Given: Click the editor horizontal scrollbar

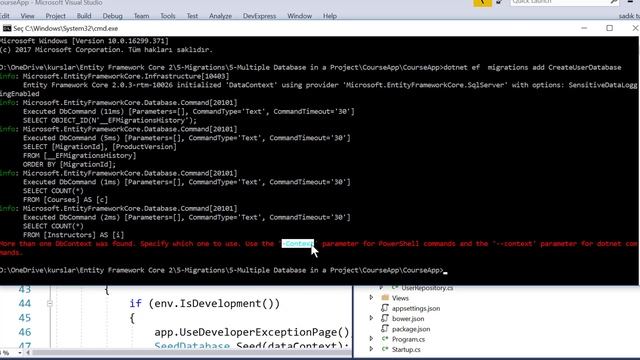Looking at the screenshot, I should click(x=190, y=353).
